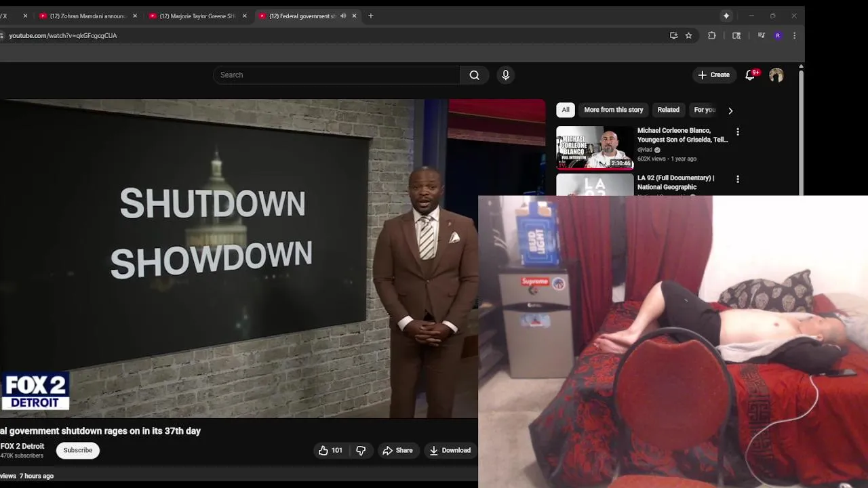Image resolution: width=868 pixels, height=488 pixels.
Task: Click the YouTube search magnifier button
Action: coord(475,75)
